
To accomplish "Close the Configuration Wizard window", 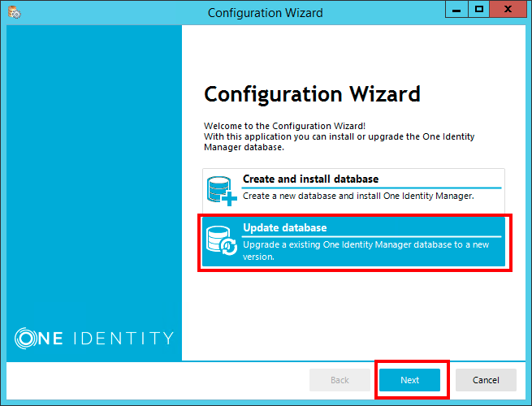I will pyautogui.click(x=508, y=9).
